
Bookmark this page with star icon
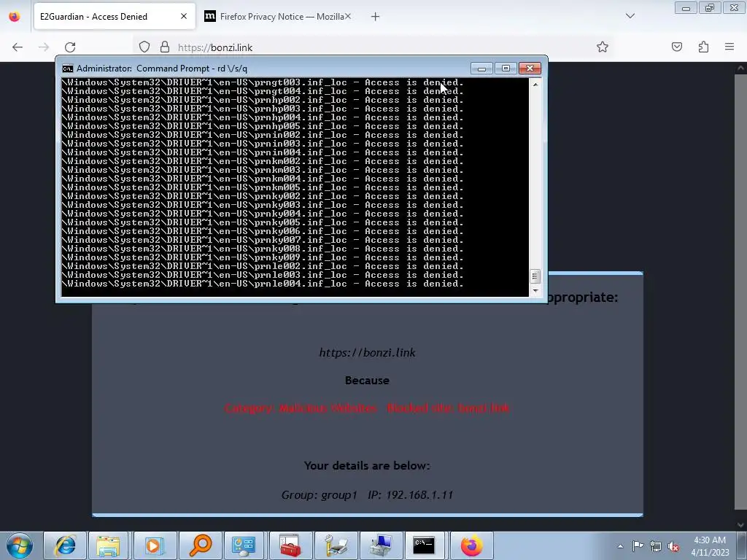tap(602, 47)
